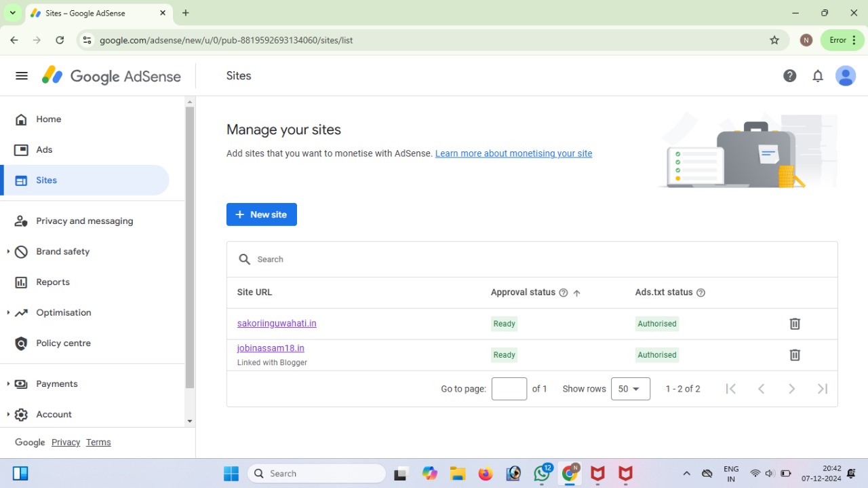View site information icon in address bar
Screen dimensions: 868x488
(87, 40)
